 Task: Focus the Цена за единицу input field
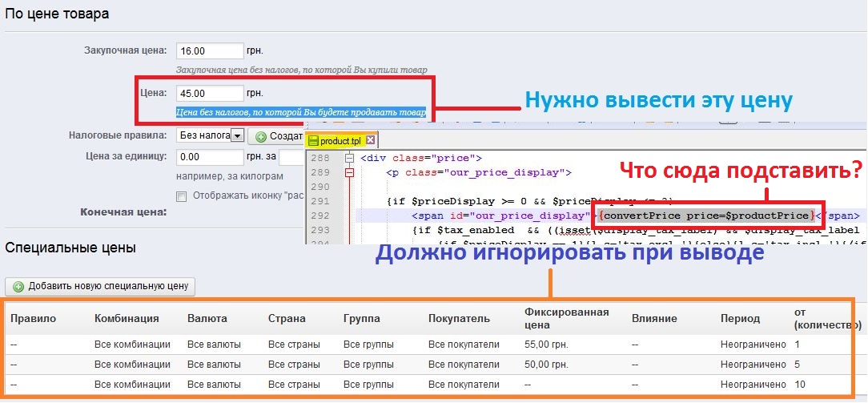pos(209,157)
